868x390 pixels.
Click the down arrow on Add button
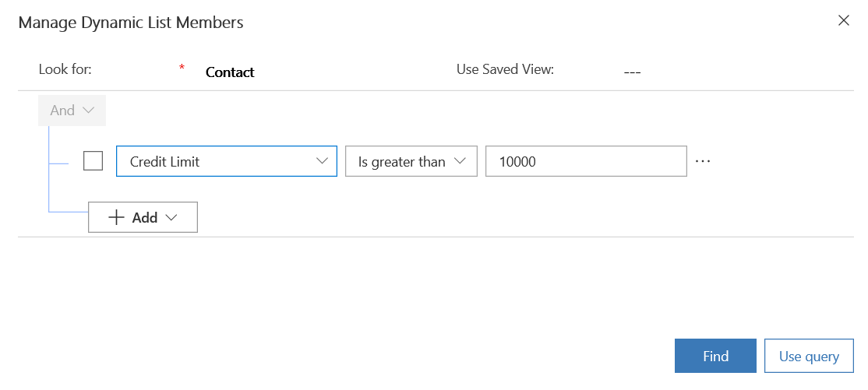tap(172, 218)
